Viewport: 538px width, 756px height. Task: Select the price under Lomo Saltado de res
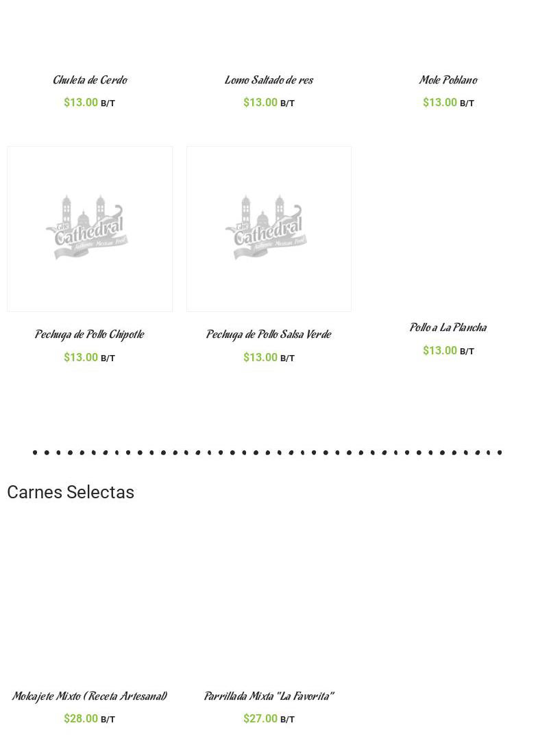pyautogui.click(x=260, y=102)
